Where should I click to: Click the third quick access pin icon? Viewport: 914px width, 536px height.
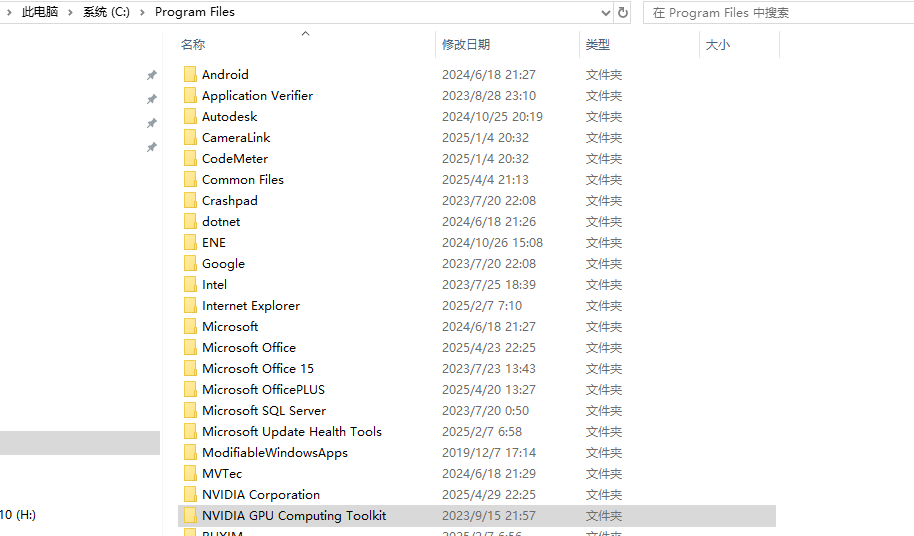[x=152, y=123]
